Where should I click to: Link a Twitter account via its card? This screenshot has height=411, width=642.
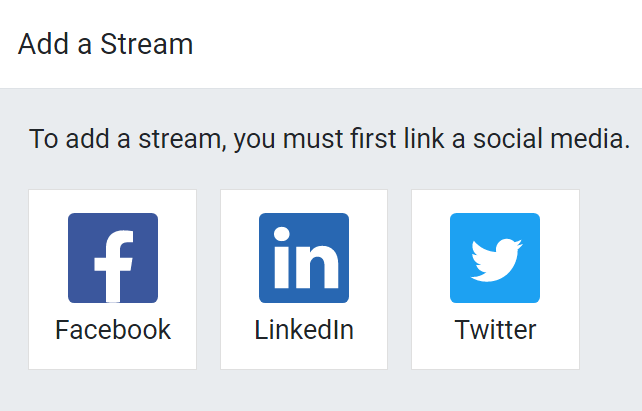[495, 279]
